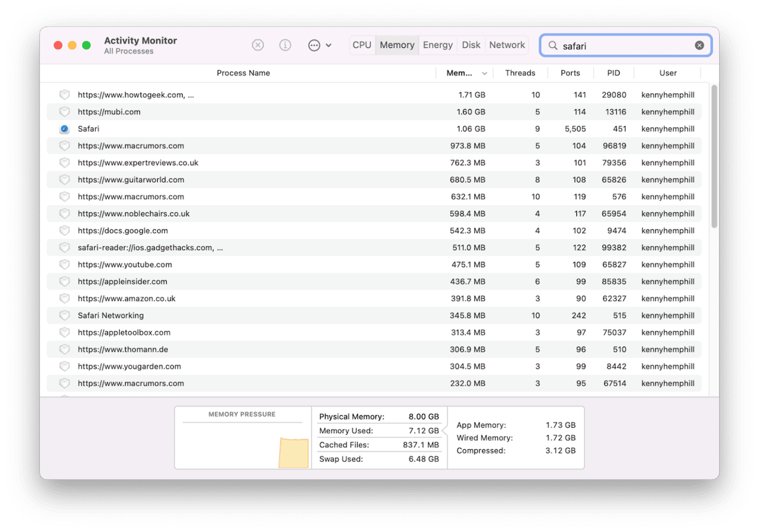Click the Process Name column header
759x532 pixels.
click(x=243, y=73)
